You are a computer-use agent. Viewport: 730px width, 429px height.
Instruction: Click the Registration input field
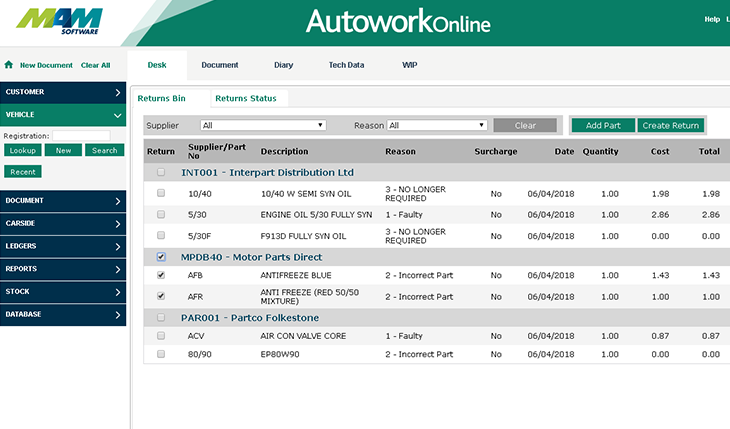pos(81,135)
